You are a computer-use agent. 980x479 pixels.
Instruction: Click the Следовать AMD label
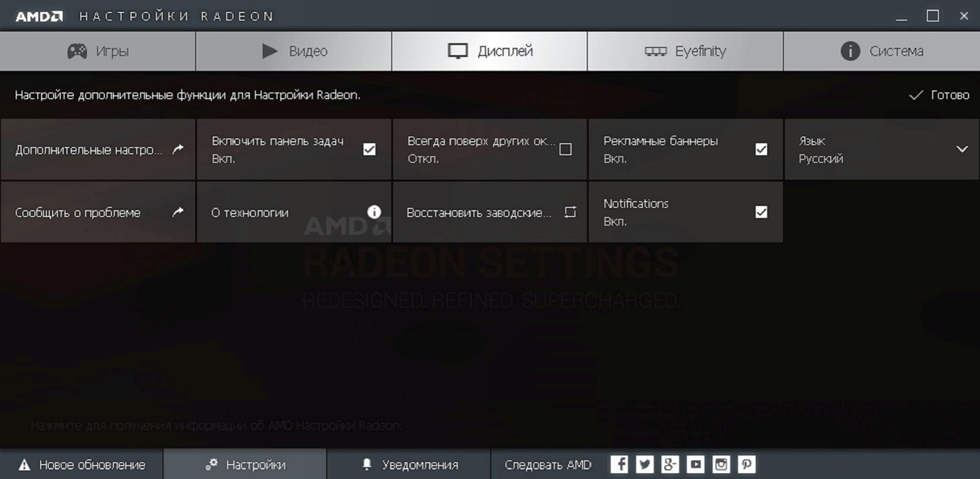(x=548, y=465)
